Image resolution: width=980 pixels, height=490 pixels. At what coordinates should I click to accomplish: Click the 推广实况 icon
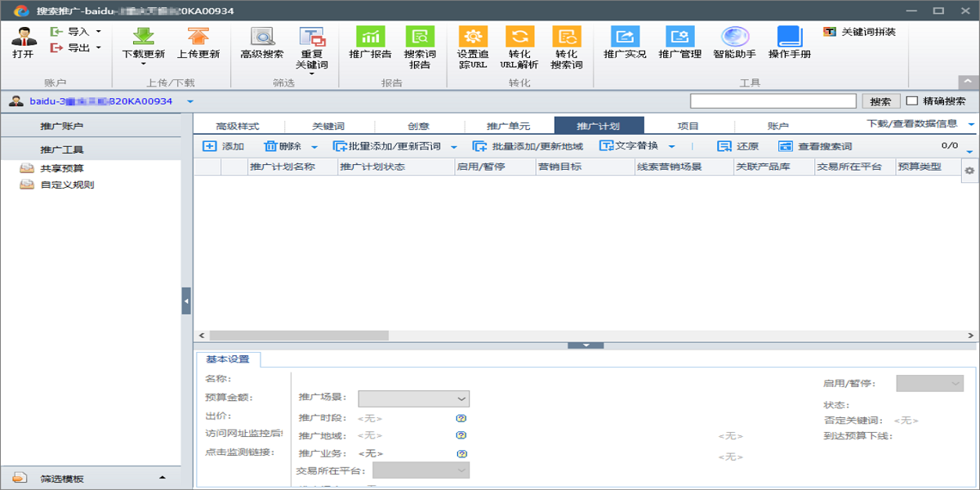[625, 37]
